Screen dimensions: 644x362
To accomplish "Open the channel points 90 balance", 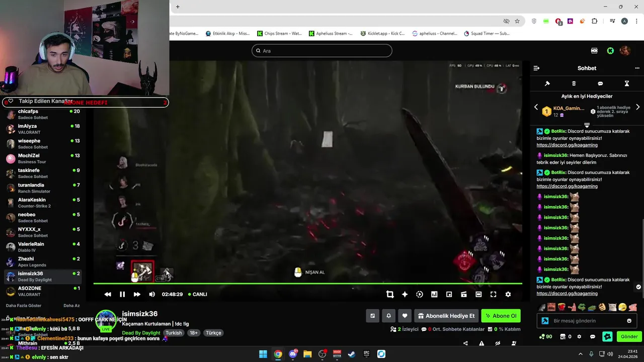I will point(545,336).
